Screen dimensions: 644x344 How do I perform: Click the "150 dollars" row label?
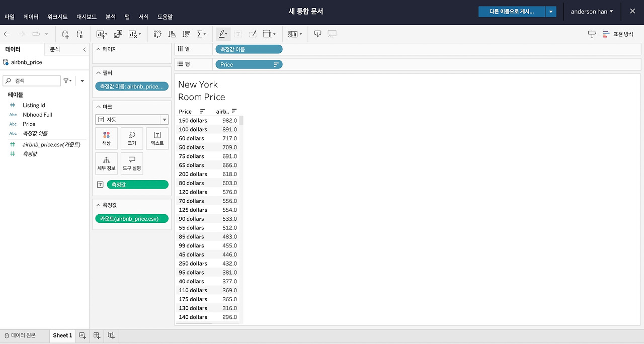[193, 121]
